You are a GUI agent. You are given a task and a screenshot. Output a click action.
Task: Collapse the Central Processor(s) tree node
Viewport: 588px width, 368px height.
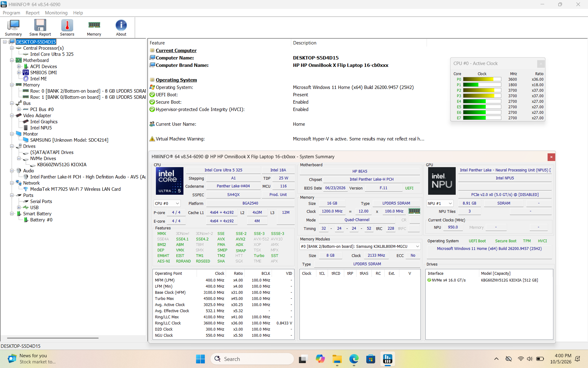[12, 48]
